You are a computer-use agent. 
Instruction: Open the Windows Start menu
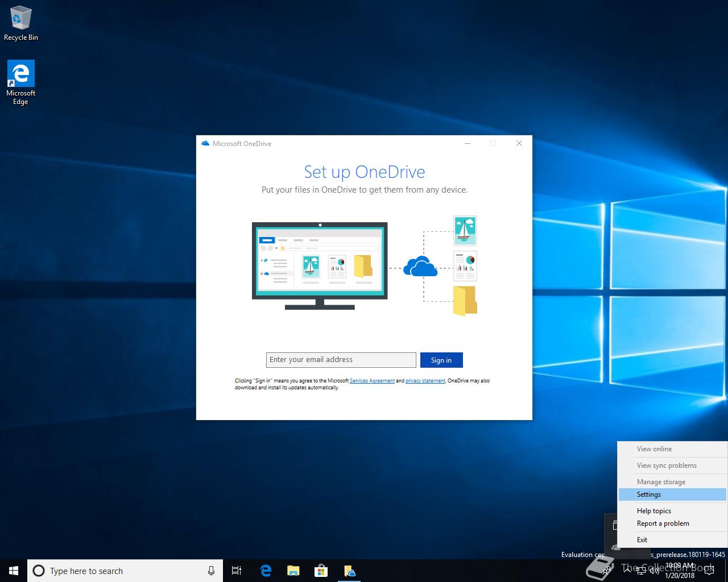point(14,571)
